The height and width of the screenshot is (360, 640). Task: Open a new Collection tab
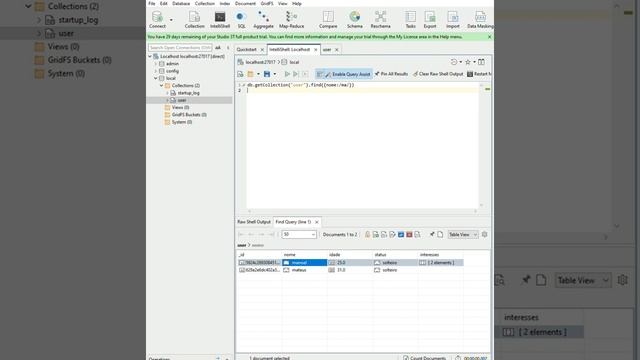point(194,20)
